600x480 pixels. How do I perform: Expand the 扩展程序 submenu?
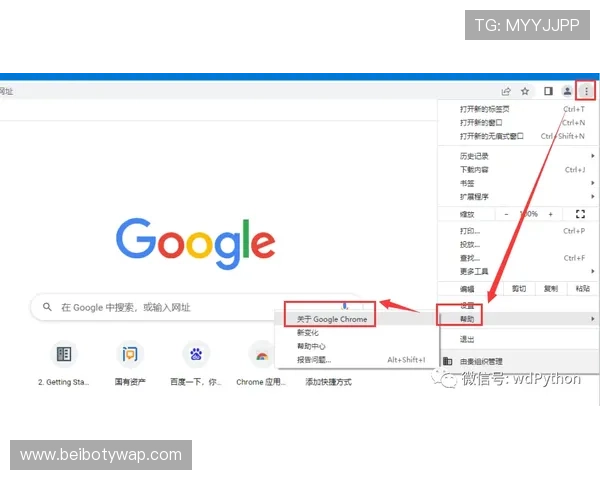pos(518,196)
